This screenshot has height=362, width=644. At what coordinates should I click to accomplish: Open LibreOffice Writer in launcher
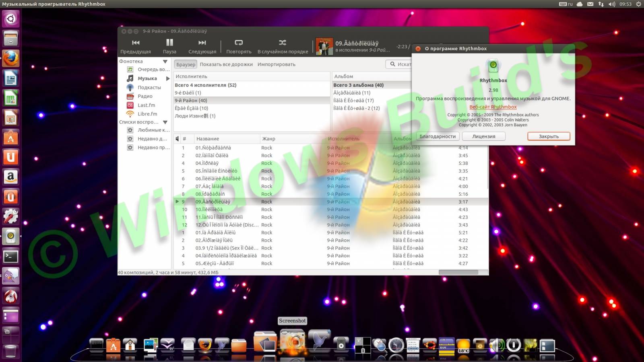click(x=10, y=78)
